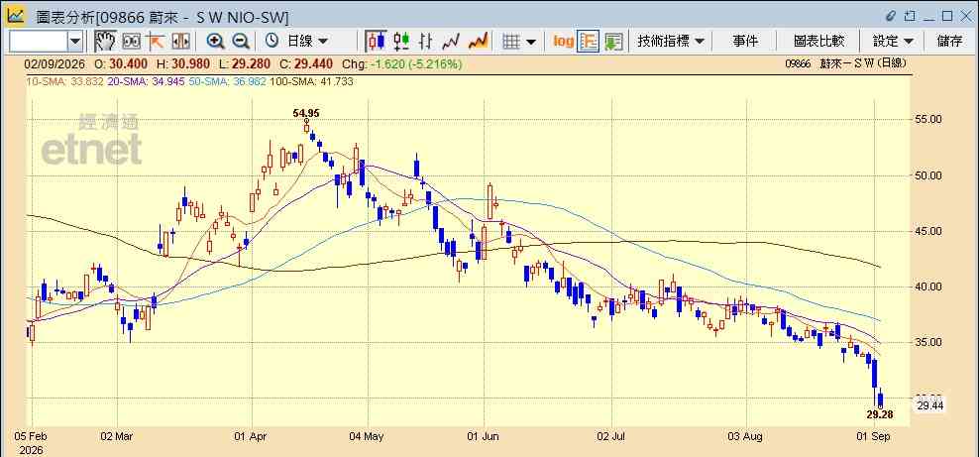Click the 01 Apr date axis label
The image size is (980, 457).
252,436
